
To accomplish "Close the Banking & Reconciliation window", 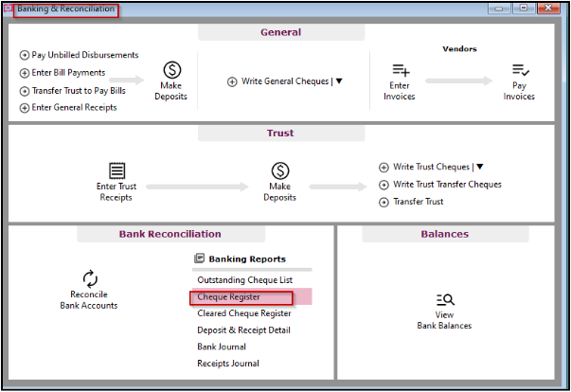I will (x=548, y=9).
